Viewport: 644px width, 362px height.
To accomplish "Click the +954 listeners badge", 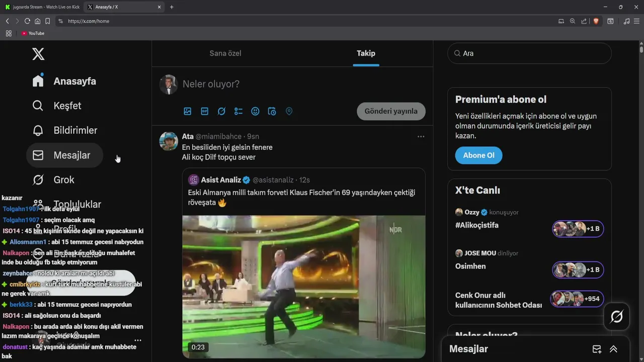I will pyautogui.click(x=577, y=299).
